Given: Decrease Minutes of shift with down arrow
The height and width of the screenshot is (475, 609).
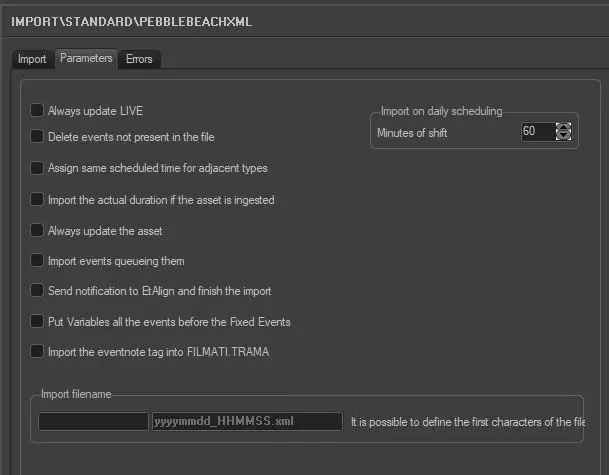Looking at the screenshot, I should [x=563, y=136].
